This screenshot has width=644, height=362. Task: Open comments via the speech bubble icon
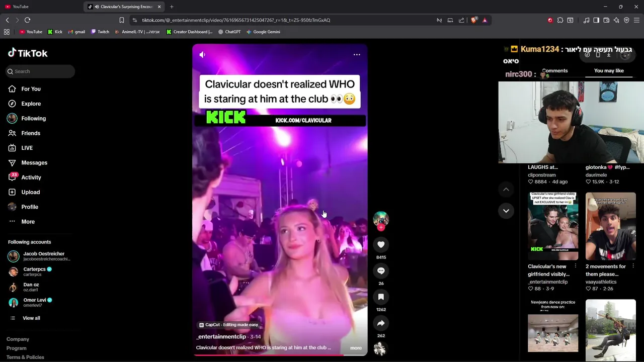(381, 270)
